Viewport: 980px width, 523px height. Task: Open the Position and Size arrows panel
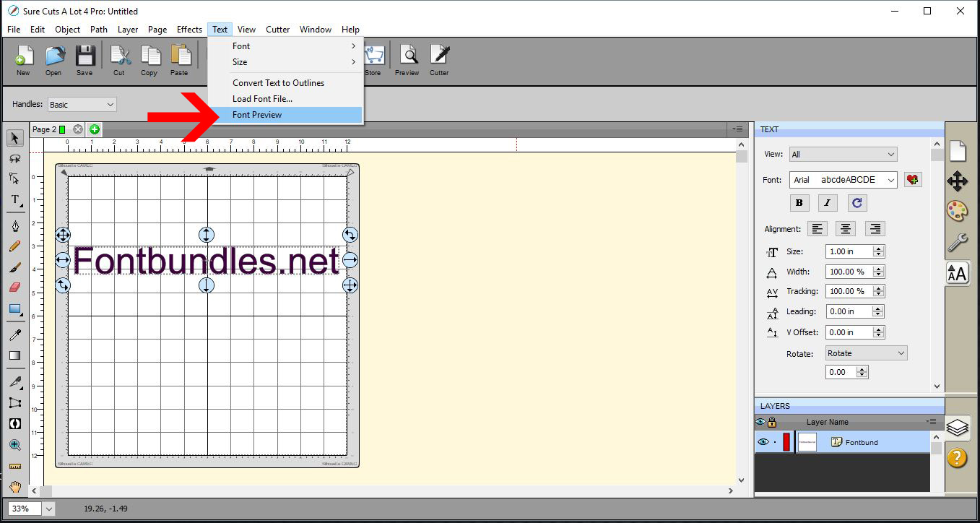point(957,181)
